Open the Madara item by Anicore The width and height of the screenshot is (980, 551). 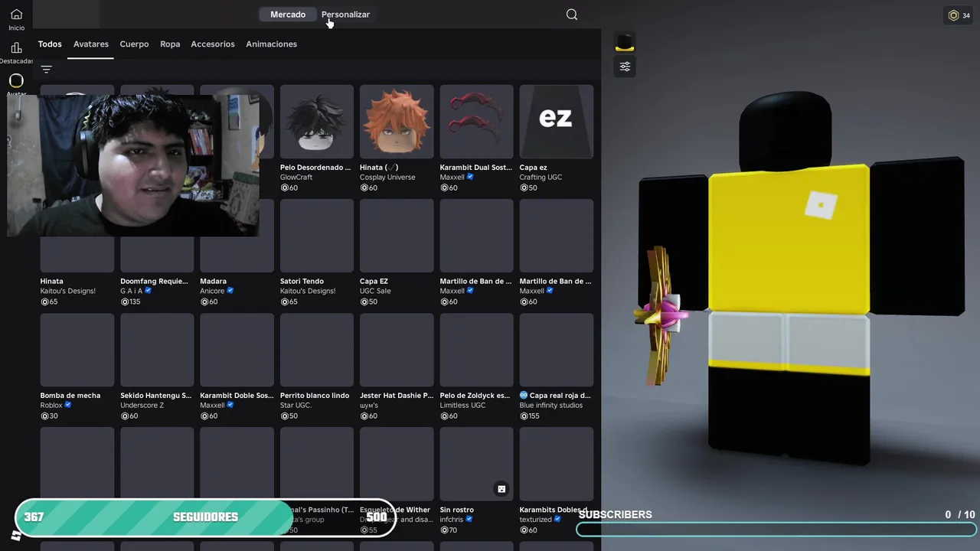pos(237,253)
